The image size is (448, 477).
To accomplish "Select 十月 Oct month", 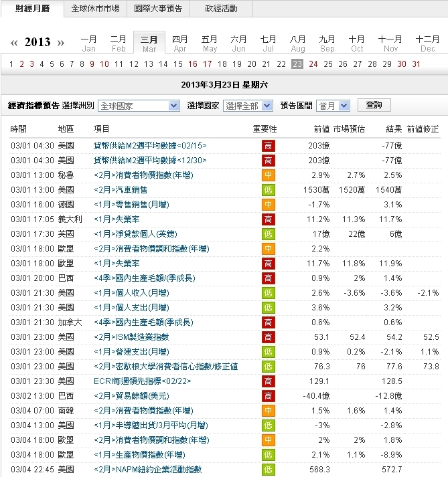I will (357, 43).
